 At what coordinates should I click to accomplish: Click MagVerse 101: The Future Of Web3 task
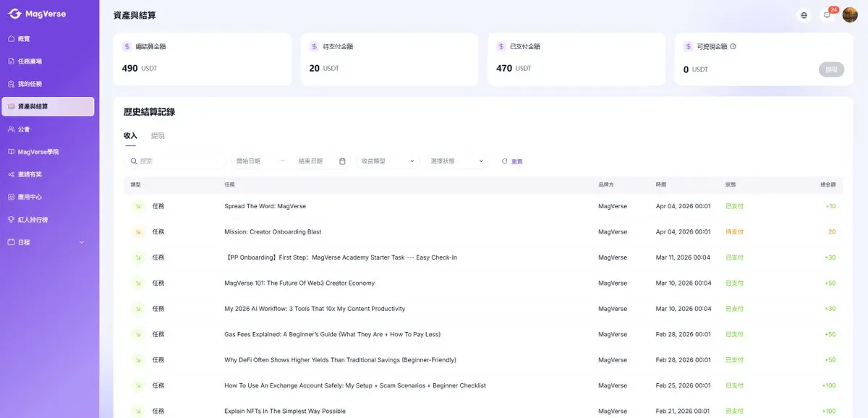coord(299,283)
